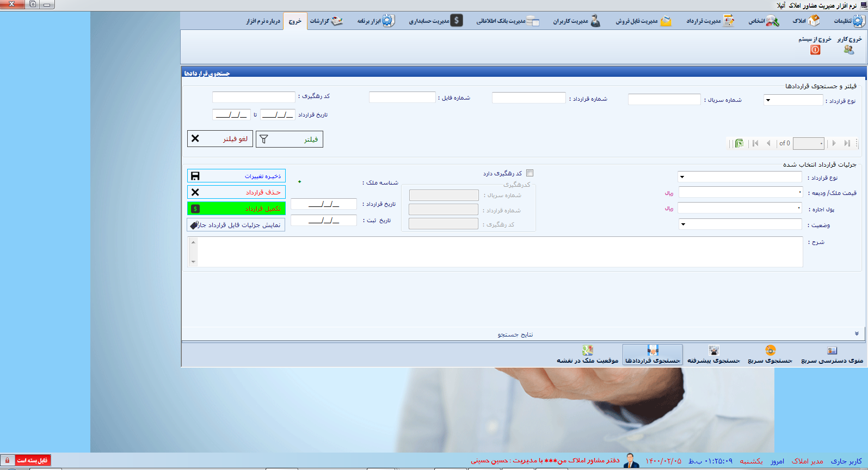Click the record position box in navigator
The width and height of the screenshot is (868, 470).
809,143
